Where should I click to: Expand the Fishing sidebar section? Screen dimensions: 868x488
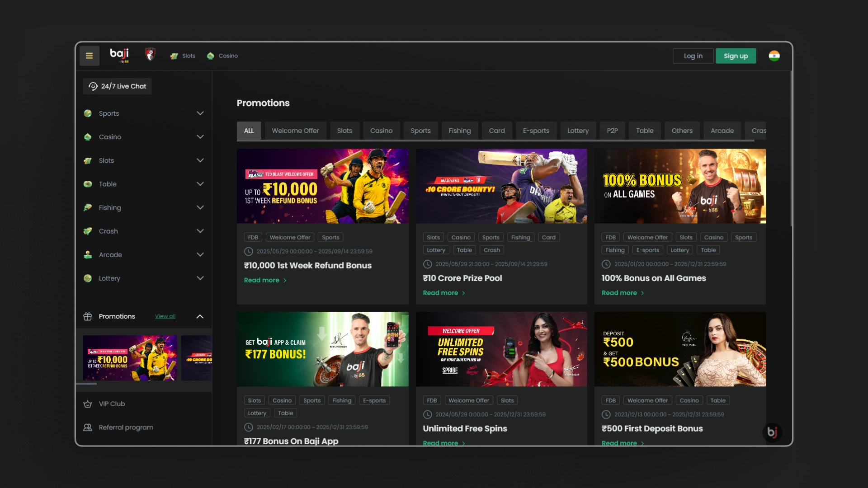pos(200,207)
